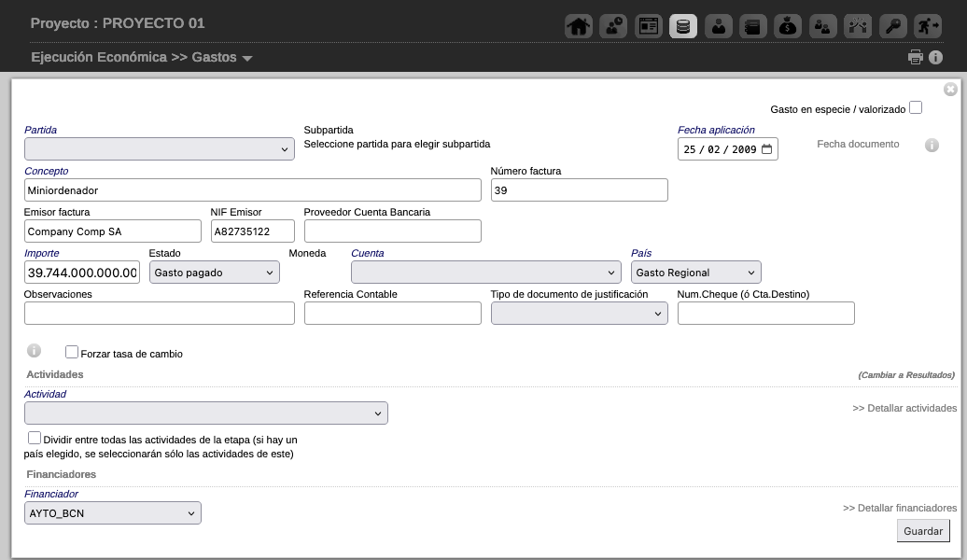Viewport: 967px width, 560px height.
Task: Open the notebook icon in the top toolbar
Action: pos(752,26)
